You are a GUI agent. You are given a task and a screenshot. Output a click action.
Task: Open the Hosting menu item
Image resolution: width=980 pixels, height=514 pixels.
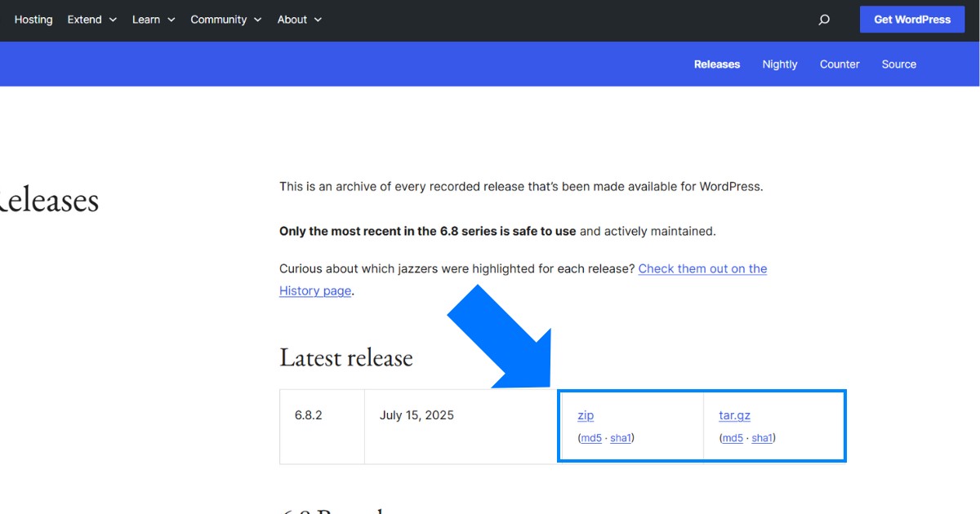33,19
